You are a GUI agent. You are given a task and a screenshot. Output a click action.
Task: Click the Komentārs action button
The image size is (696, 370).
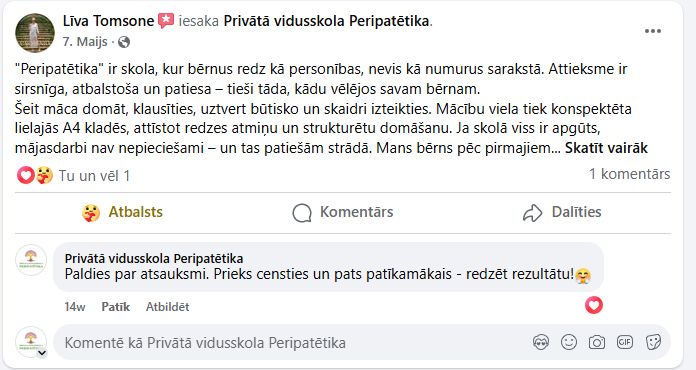(x=343, y=213)
